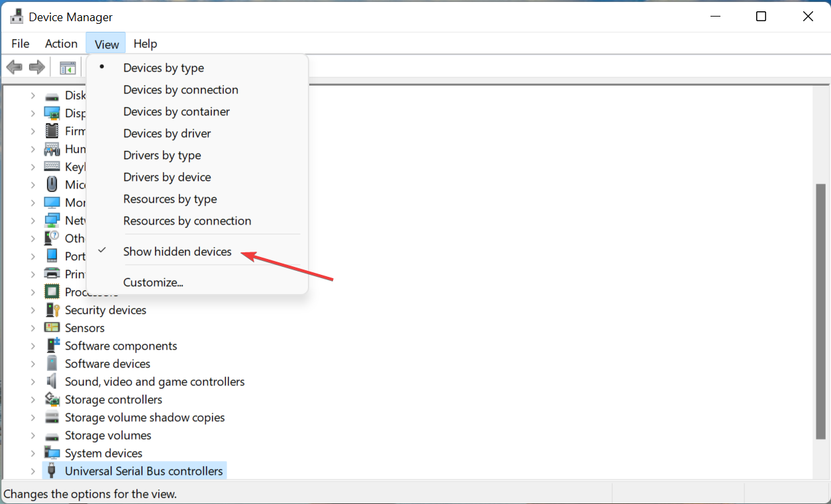Toggle Show hidden devices option
This screenshot has height=504, width=831.
pyautogui.click(x=197, y=252)
